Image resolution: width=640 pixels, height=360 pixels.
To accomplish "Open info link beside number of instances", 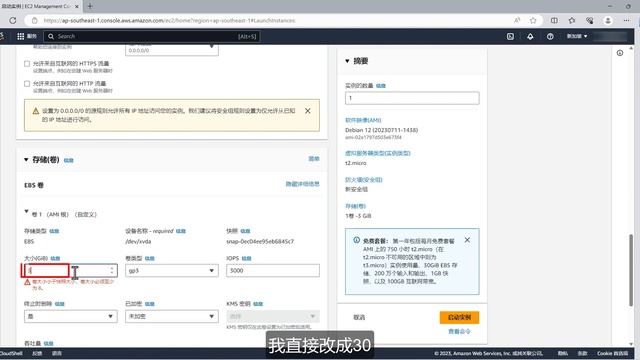I will [x=381, y=86].
